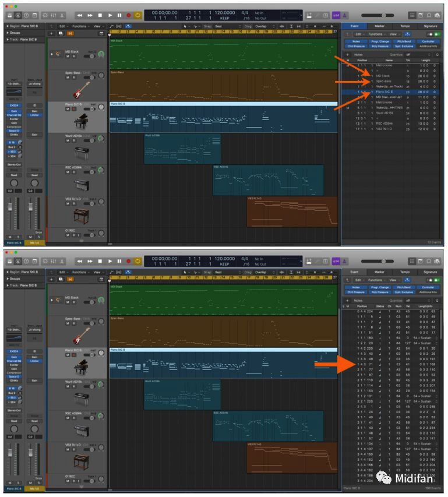Open Browsers icon in top window

click(x=438, y=15)
